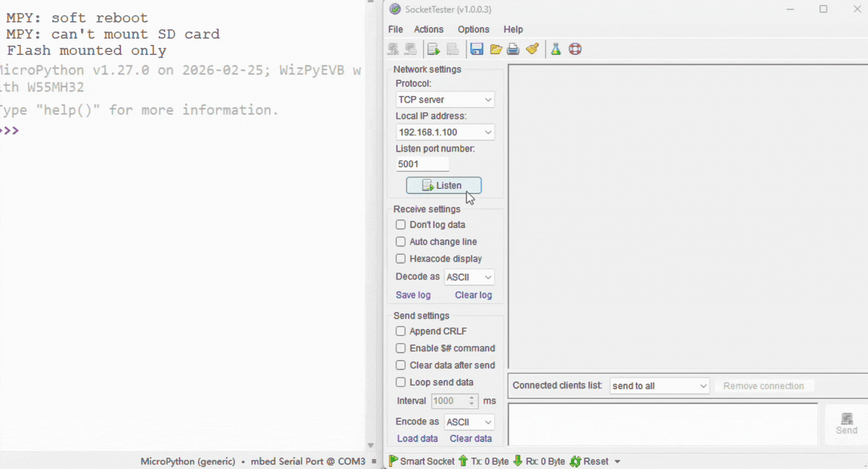The height and width of the screenshot is (469, 868).
Task: Click the Smart Socket status label
Action: 427,461
